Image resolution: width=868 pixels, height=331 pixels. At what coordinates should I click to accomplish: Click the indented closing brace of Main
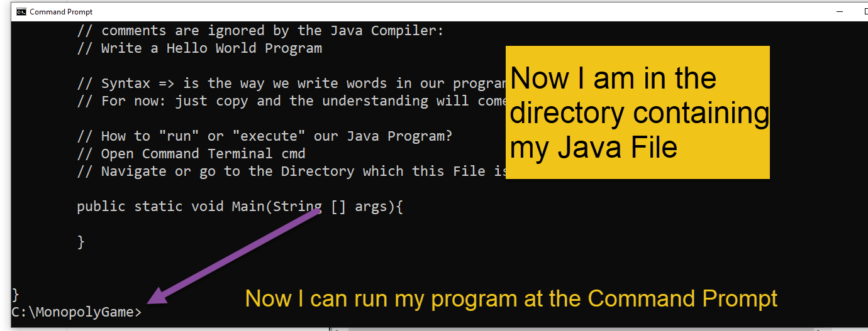tap(81, 242)
